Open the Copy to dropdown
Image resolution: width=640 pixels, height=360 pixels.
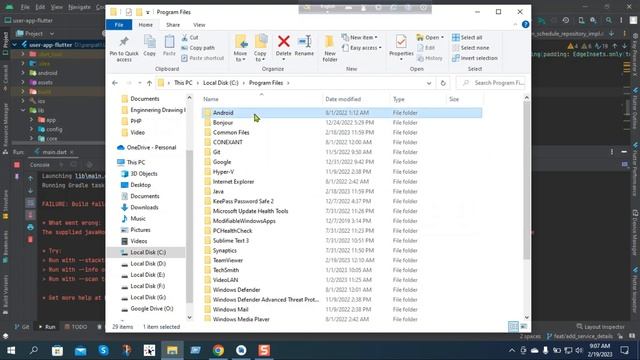pos(260,48)
